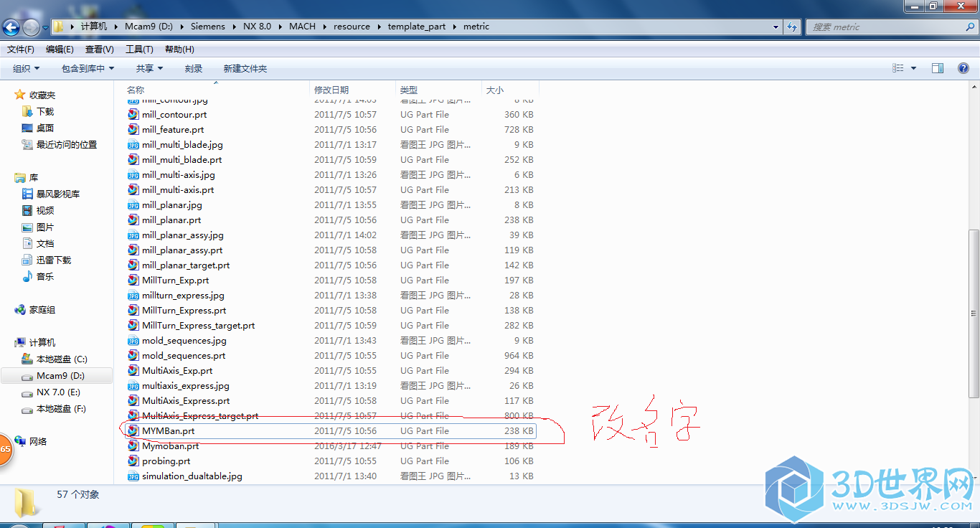Viewport: 980px width, 528px height.
Task: Select the Mymoban.prt file
Action: pos(170,445)
